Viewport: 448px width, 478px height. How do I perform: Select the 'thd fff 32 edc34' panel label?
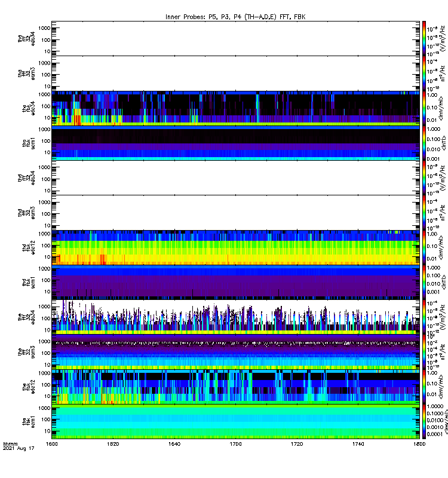point(26,177)
